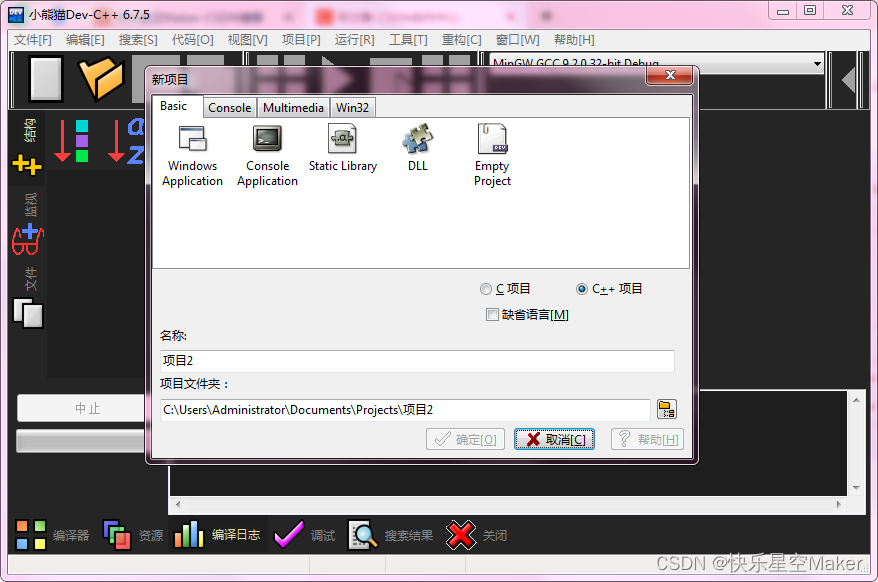
Task: Click the 取消[C] cancel button
Action: click(554, 439)
